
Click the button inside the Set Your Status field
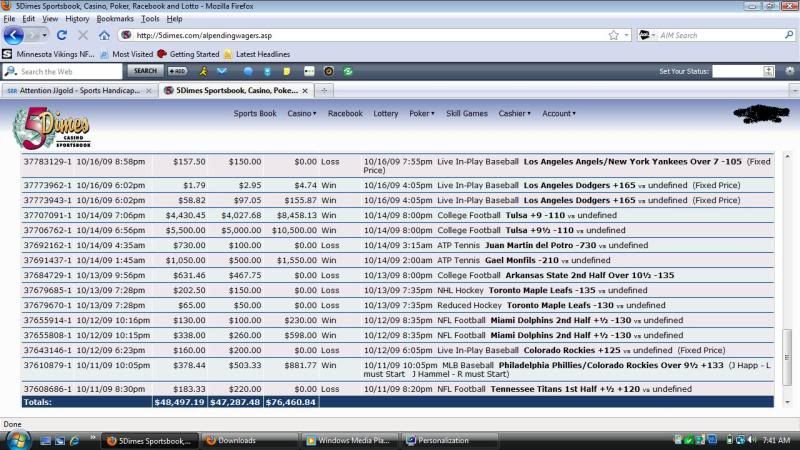point(768,71)
